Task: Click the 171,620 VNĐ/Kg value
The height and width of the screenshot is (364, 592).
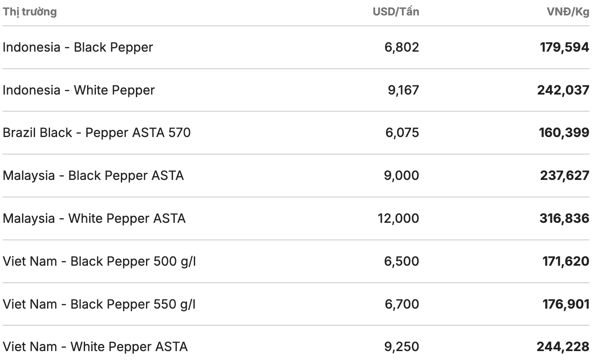Action: [566, 261]
